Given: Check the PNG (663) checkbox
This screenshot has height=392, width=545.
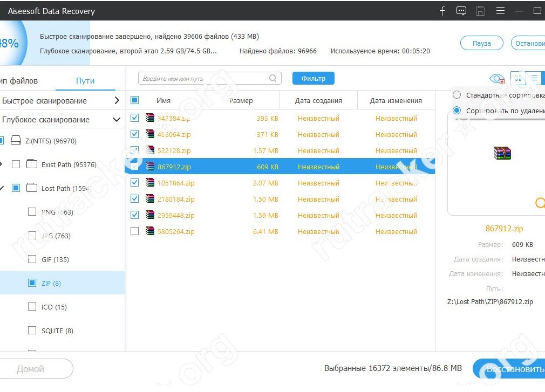Looking at the screenshot, I should coord(32,212).
